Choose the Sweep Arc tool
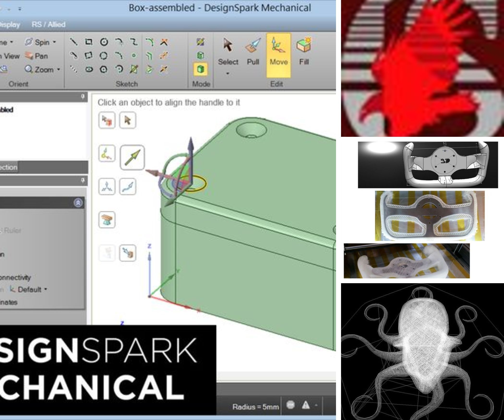Screen dimensions: 504x420 [119, 70]
